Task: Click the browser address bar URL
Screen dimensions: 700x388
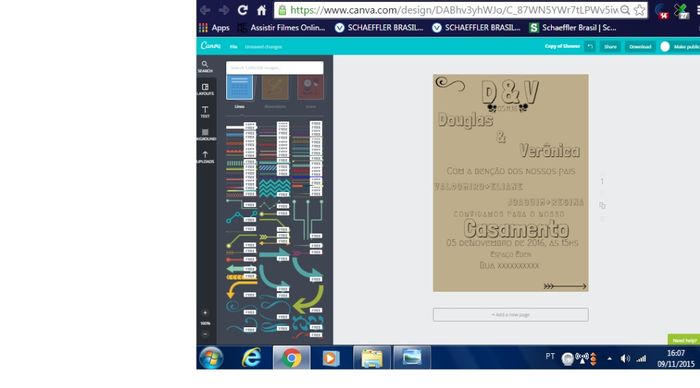Action: coord(454,10)
